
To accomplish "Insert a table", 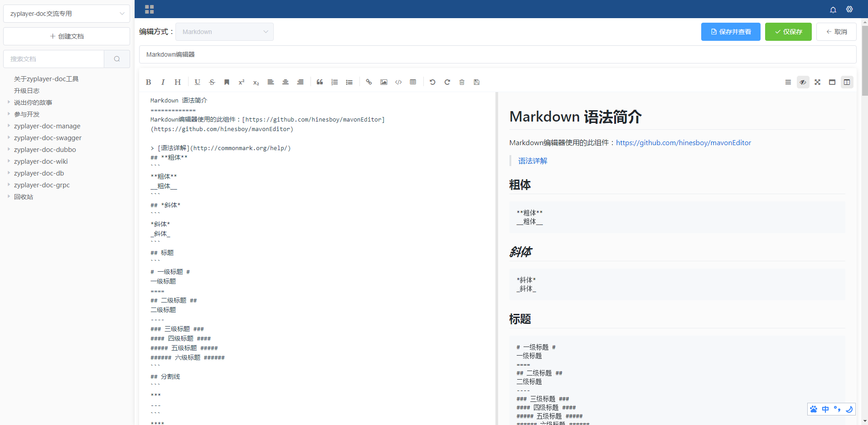I will pos(413,82).
